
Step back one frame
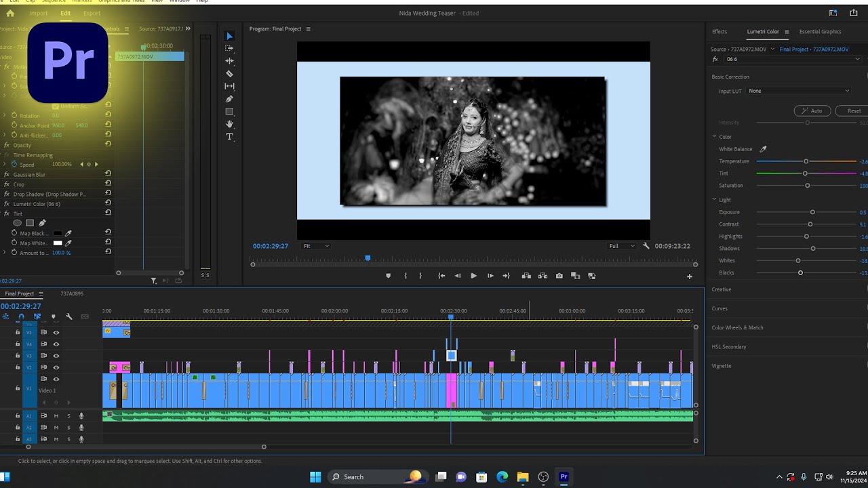(457, 276)
